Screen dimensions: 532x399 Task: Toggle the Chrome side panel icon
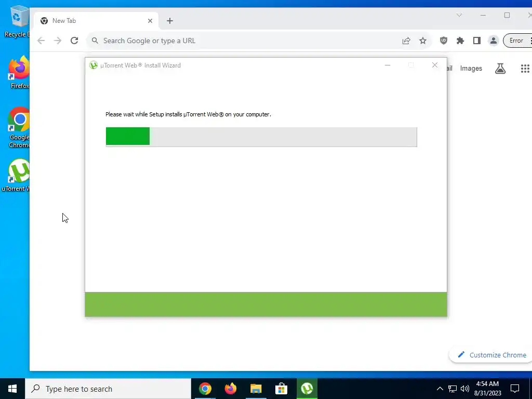pyautogui.click(x=477, y=41)
